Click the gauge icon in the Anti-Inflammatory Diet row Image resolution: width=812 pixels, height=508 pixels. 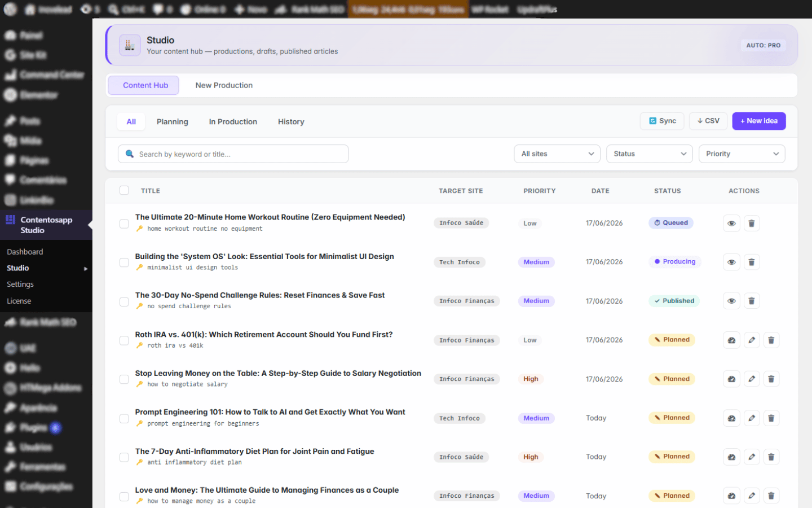pos(731,457)
